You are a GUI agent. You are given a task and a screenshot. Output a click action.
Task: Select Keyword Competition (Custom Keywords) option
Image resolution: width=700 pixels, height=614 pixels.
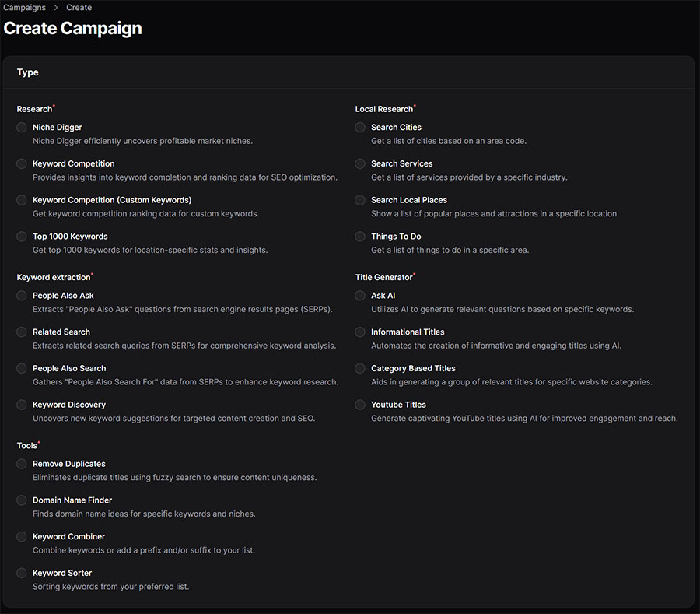[21, 200]
